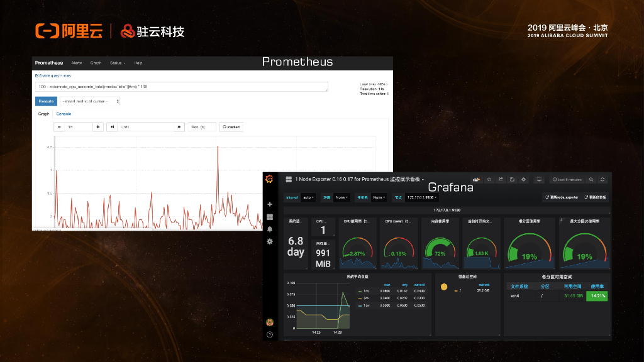Viewport: 644px width, 362px height.
Task: Open Prometheus Help menu item
Action: (x=138, y=63)
